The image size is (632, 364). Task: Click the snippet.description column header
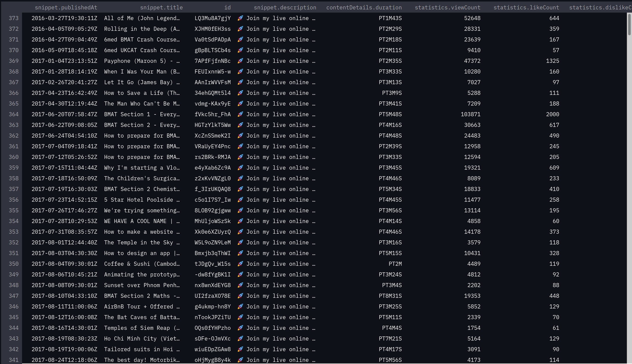[285, 7]
